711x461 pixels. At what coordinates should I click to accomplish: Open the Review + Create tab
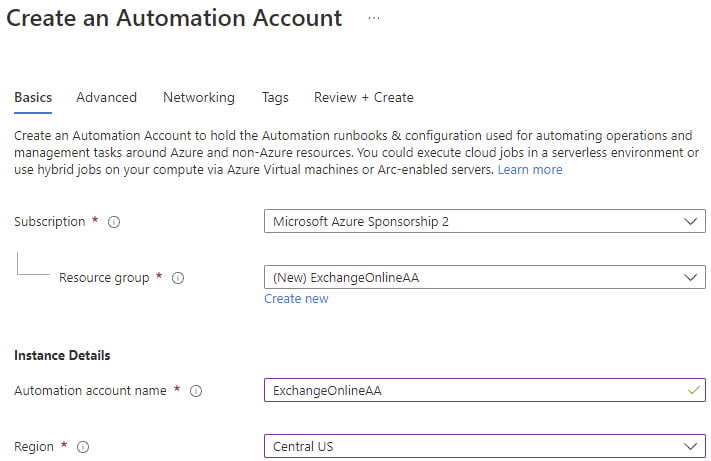pyautogui.click(x=364, y=97)
